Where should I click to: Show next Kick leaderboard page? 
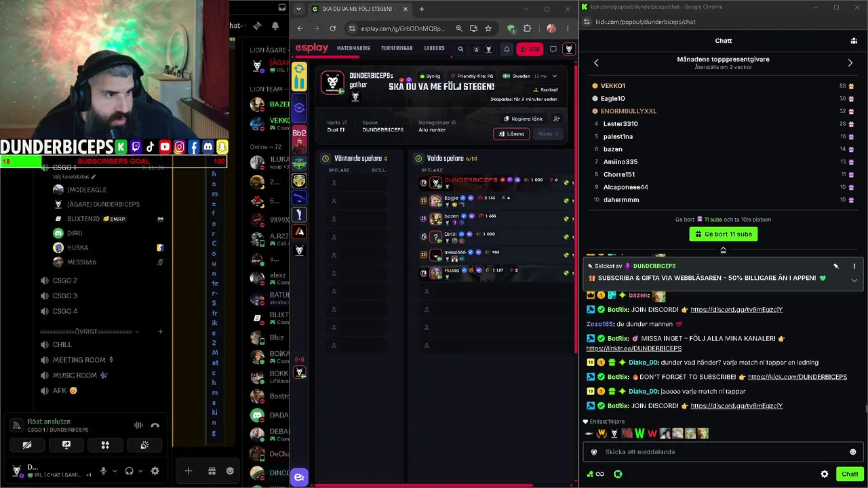coord(850,63)
